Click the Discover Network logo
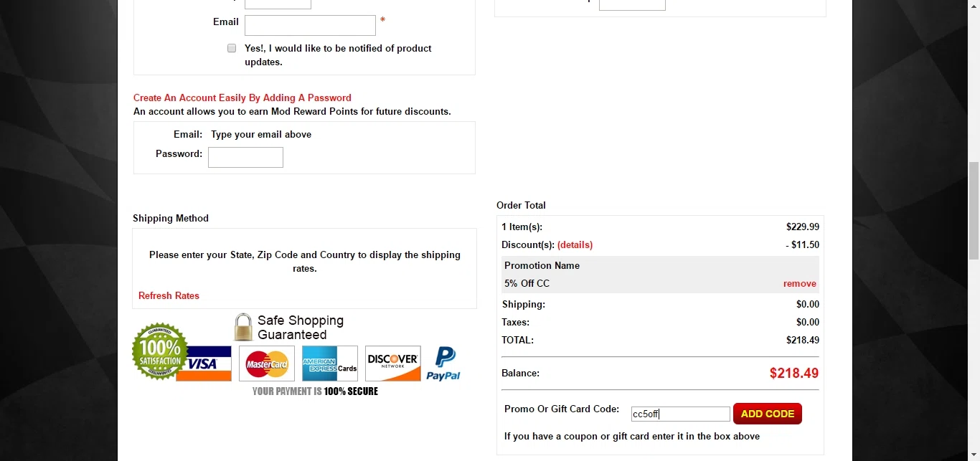This screenshot has width=980, height=461. pos(392,363)
